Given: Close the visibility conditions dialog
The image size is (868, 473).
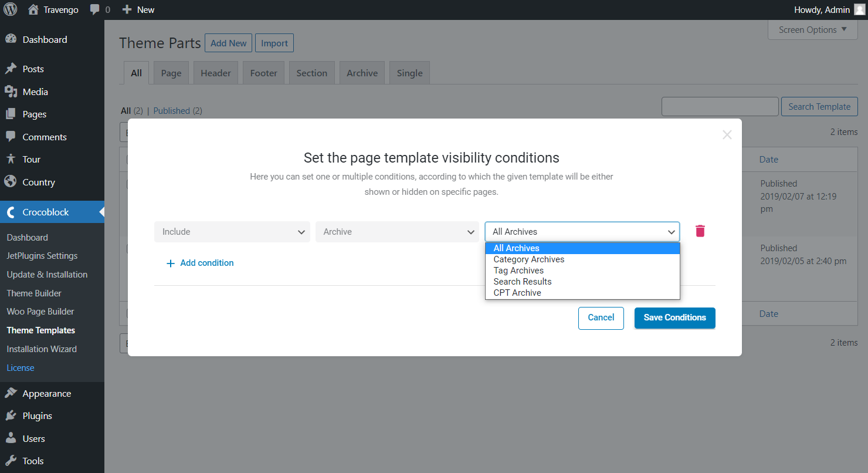Looking at the screenshot, I should coord(727,134).
